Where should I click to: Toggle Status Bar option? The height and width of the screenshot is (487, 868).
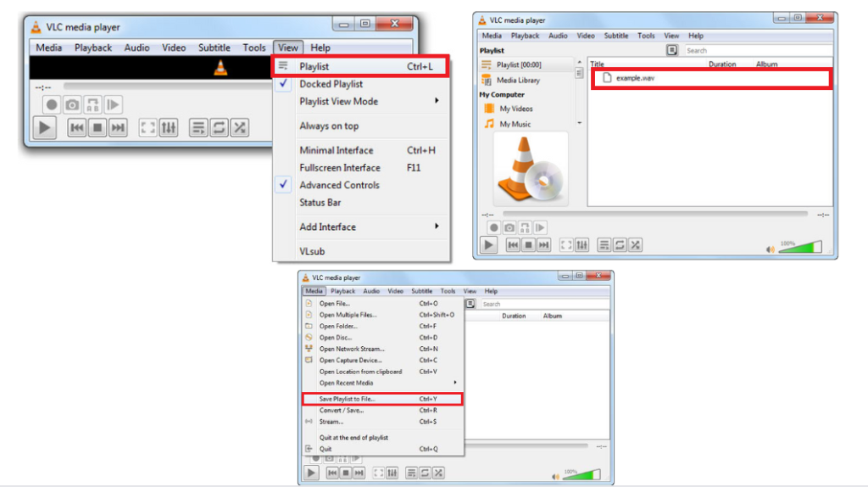[361, 203]
